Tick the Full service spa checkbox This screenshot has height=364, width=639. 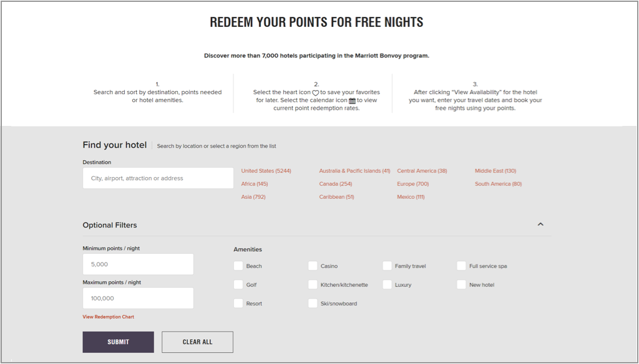click(x=461, y=266)
